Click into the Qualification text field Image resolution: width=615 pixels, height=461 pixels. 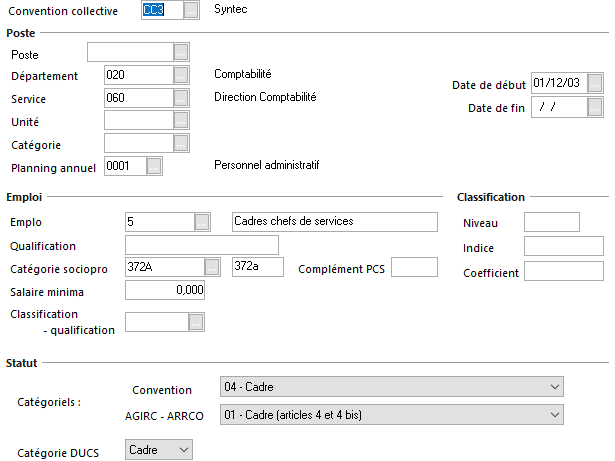(x=201, y=245)
